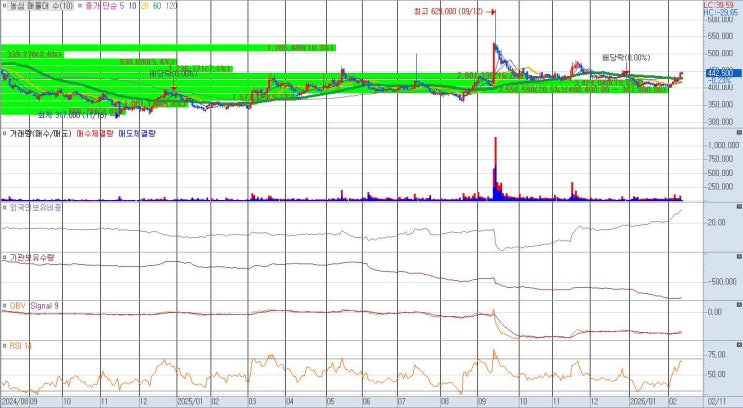Click the 배당락 marker near December 2024
Screen dimensions: 743x408
coord(173,74)
